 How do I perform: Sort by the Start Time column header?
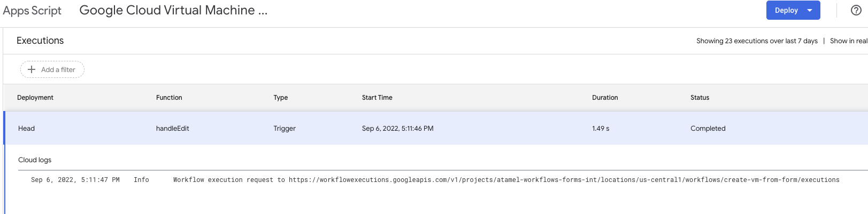[377, 98]
